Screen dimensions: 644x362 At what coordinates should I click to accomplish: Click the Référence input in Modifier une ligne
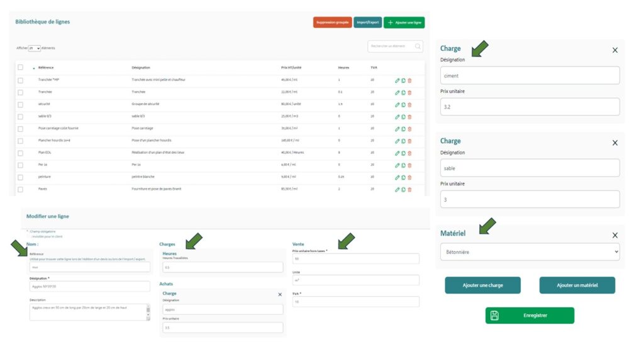point(89,267)
